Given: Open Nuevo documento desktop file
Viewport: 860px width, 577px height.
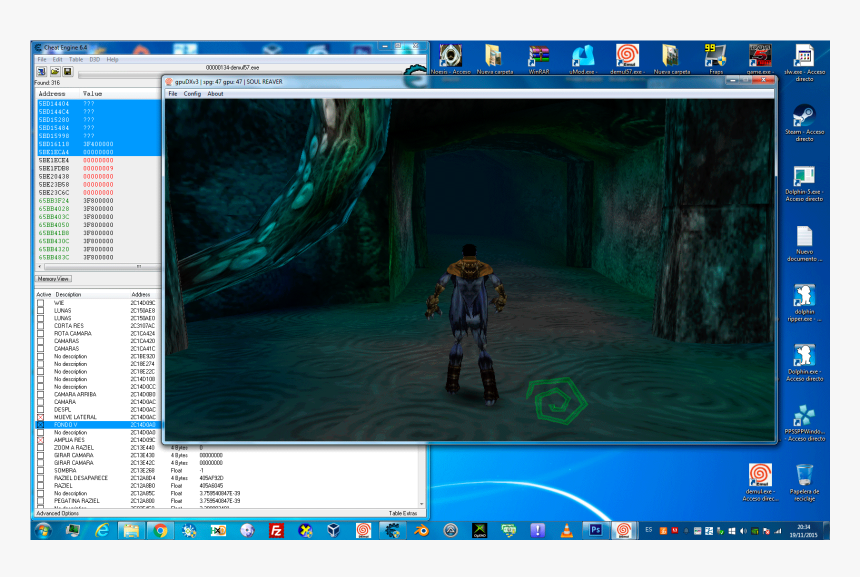Looking at the screenshot, I should 804,244.
